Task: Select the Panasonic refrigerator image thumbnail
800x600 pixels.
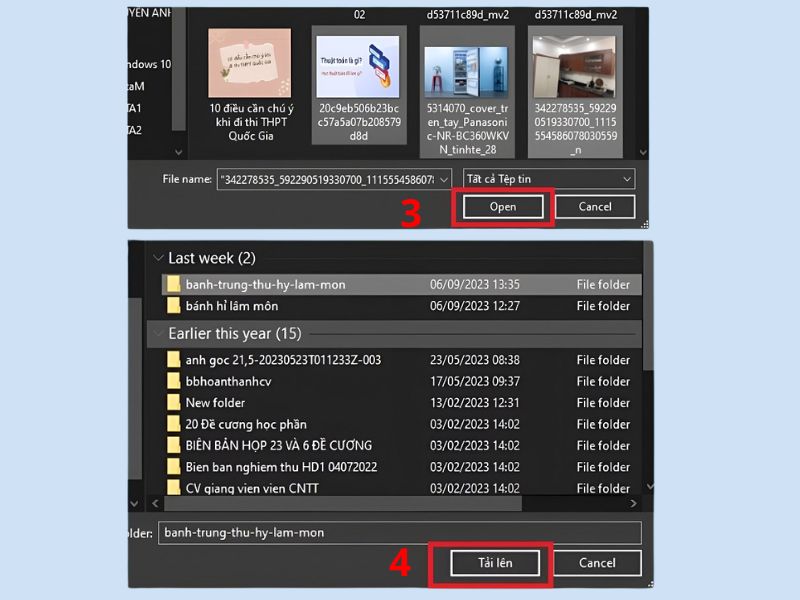Action: click(467, 71)
